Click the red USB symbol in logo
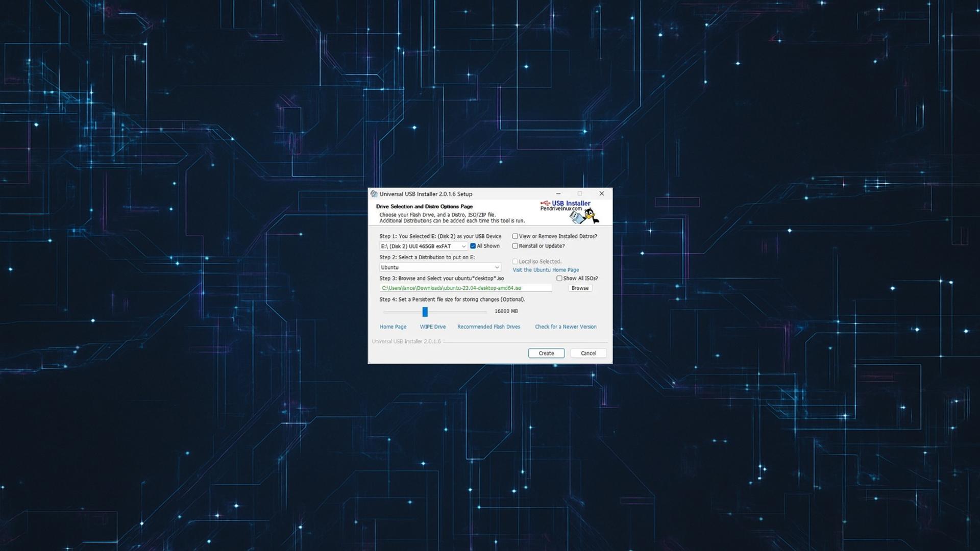 point(545,203)
